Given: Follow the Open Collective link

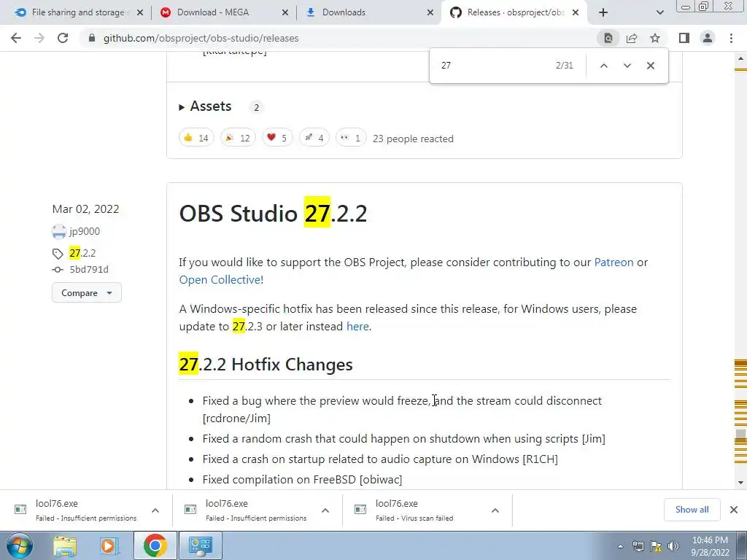Looking at the screenshot, I should tap(220, 280).
